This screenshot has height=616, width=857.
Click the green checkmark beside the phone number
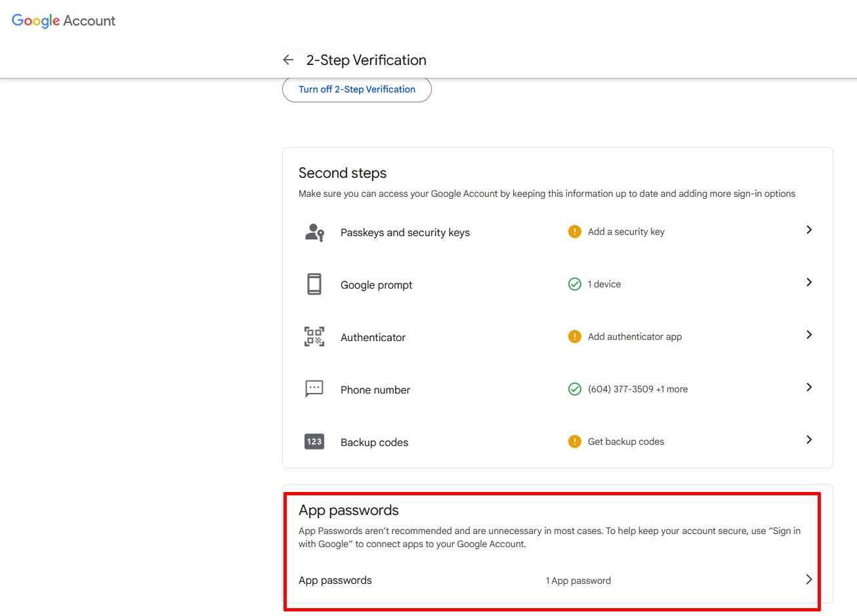[575, 389]
